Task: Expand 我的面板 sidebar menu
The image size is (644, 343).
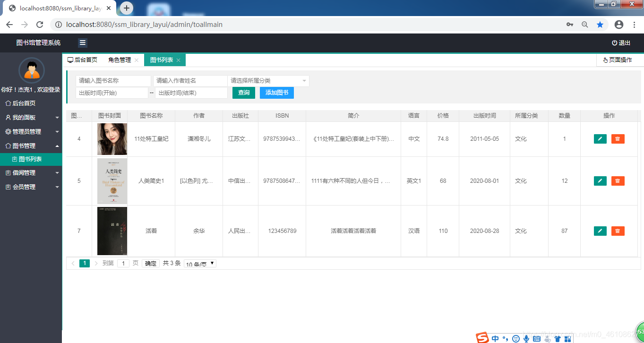Action: (31, 118)
